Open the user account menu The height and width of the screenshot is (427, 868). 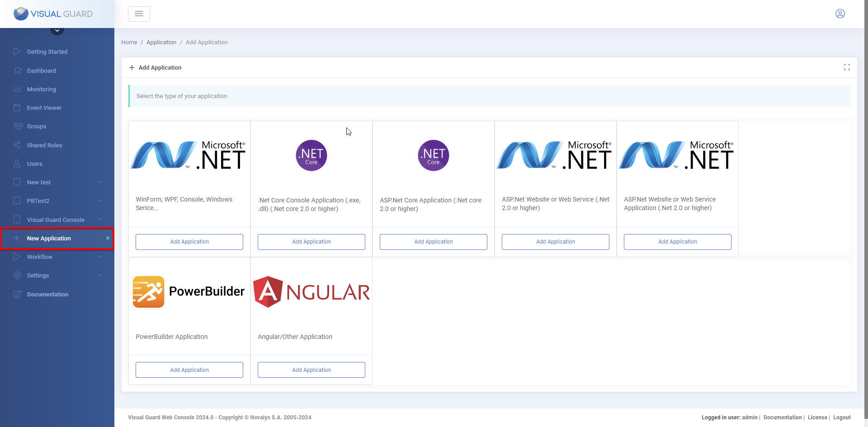coord(840,14)
